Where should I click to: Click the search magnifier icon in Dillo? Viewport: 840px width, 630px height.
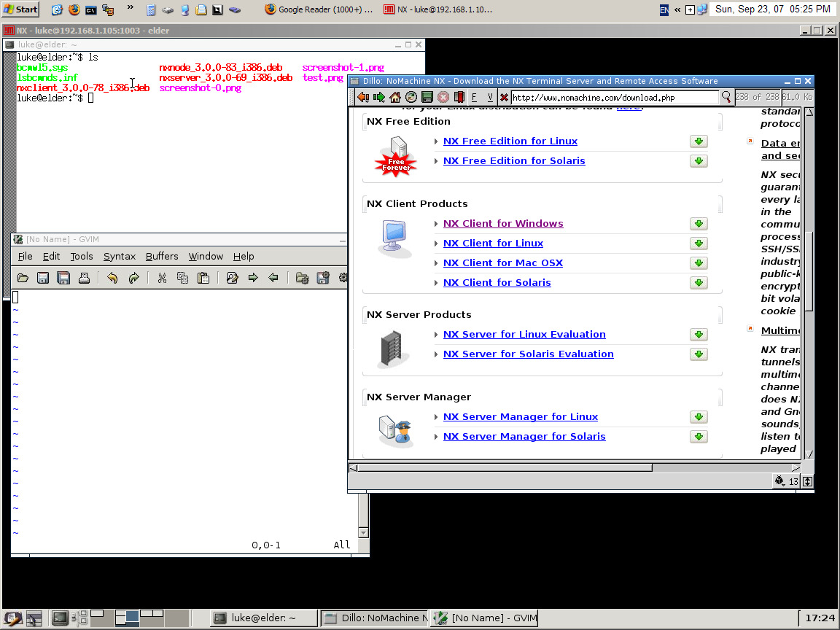(726, 97)
